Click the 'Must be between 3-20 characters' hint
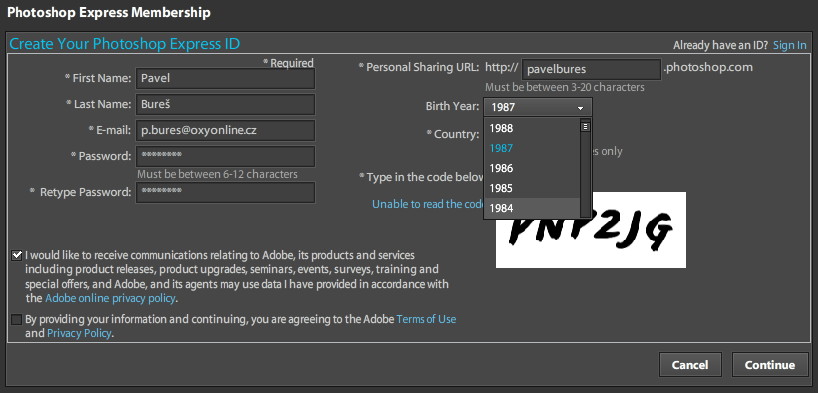The width and height of the screenshot is (818, 393). click(x=564, y=87)
